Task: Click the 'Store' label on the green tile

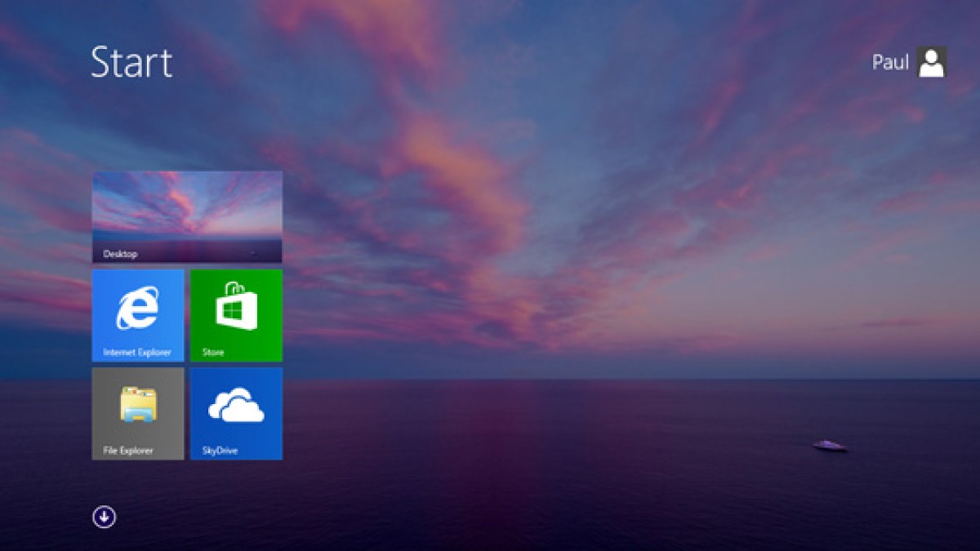Action: (213, 353)
